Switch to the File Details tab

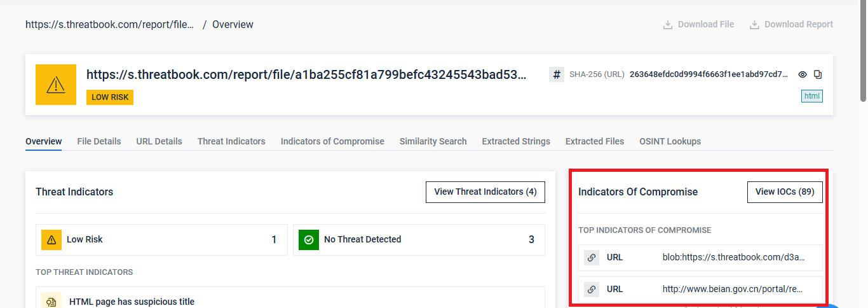click(x=99, y=141)
